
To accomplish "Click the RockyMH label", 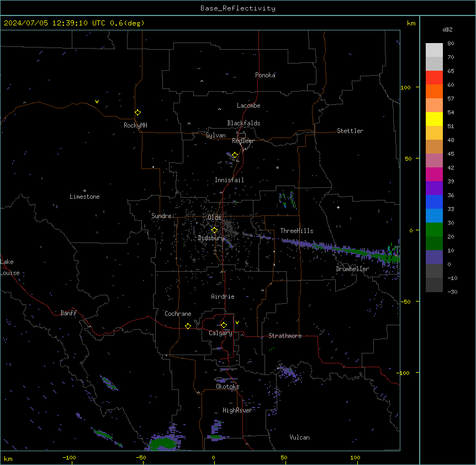I will [135, 125].
